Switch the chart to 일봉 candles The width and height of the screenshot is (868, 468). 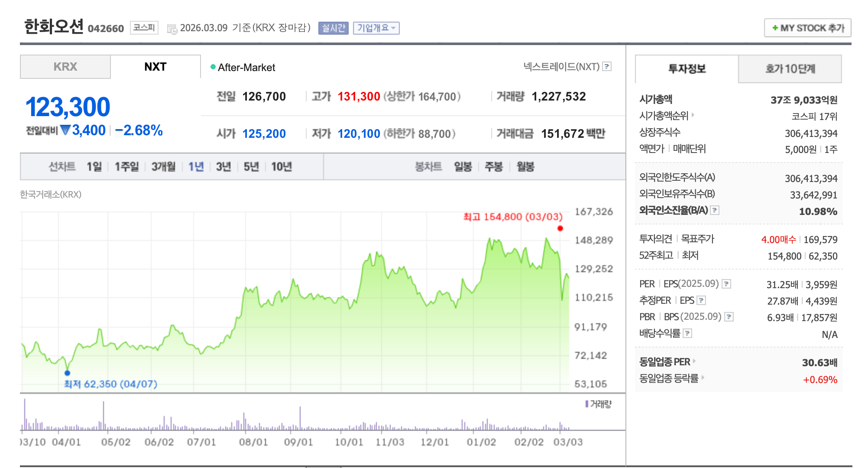pyautogui.click(x=463, y=166)
